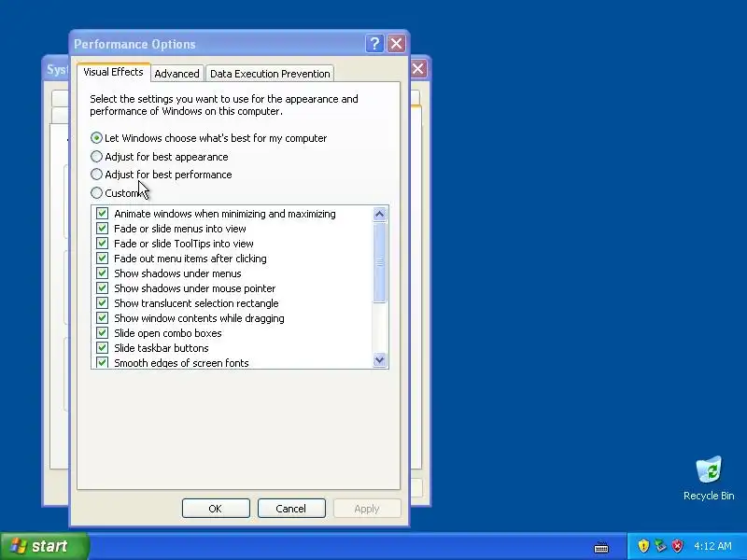The height and width of the screenshot is (560, 747).
Task: Switch to the Advanced tab
Action: coord(176,74)
